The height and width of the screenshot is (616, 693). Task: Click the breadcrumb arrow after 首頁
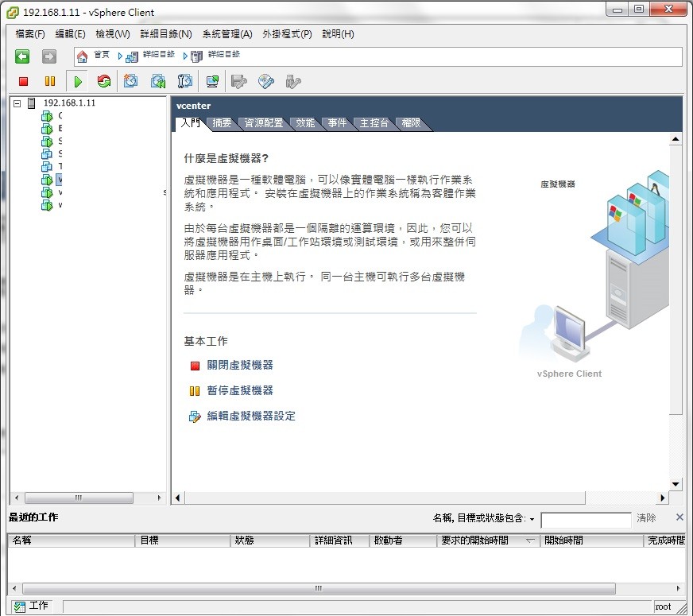[x=120, y=56]
